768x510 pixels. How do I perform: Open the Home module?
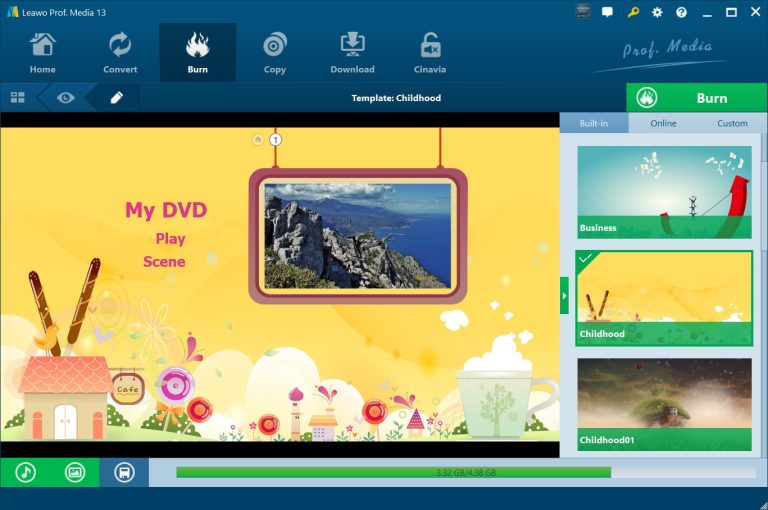tap(42, 53)
